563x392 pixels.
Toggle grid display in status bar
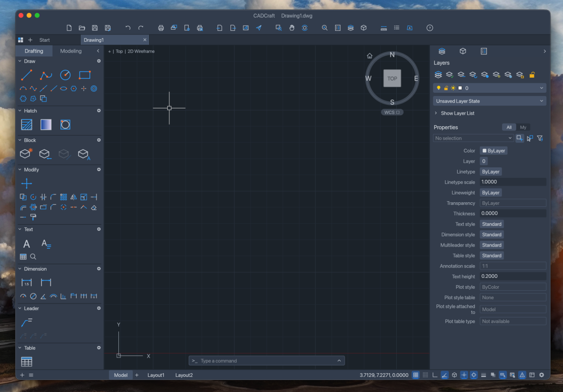coord(415,375)
